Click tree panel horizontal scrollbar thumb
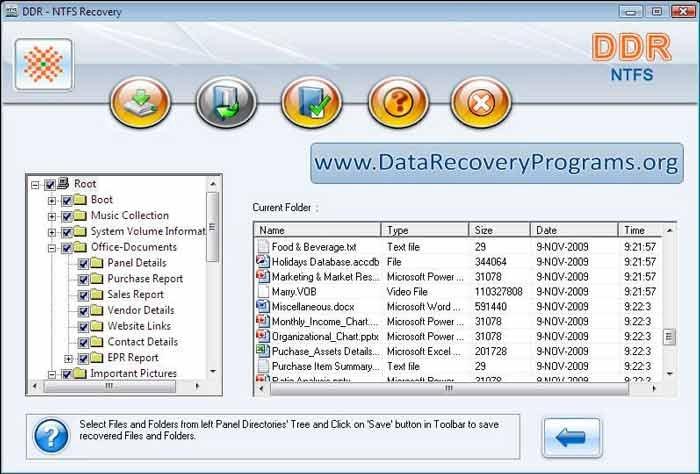The height and width of the screenshot is (474, 700). point(109,386)
